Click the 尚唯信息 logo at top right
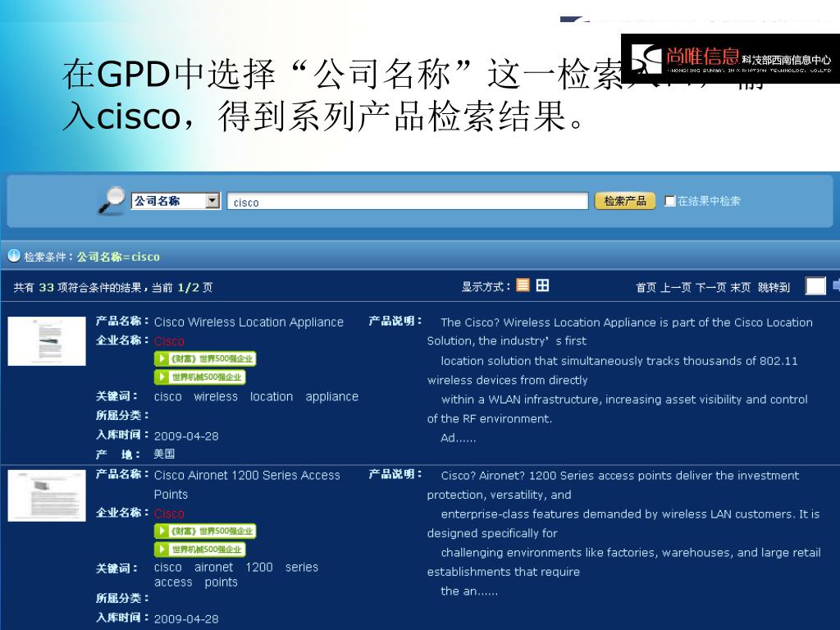The width and height of the screenshot is (840, 630). coord(730,58)
